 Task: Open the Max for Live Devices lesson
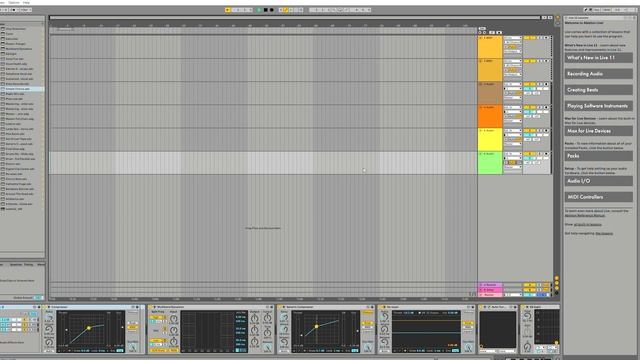[598, 131]
